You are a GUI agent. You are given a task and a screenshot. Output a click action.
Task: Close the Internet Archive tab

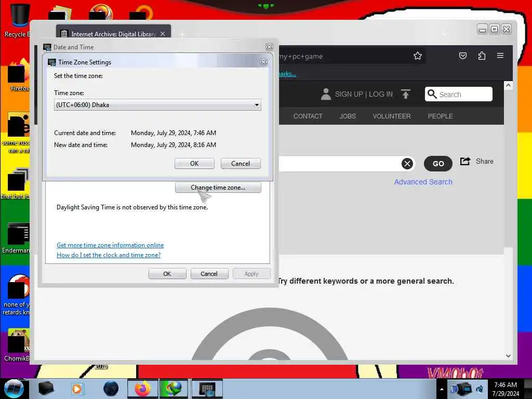click(163, 34)
